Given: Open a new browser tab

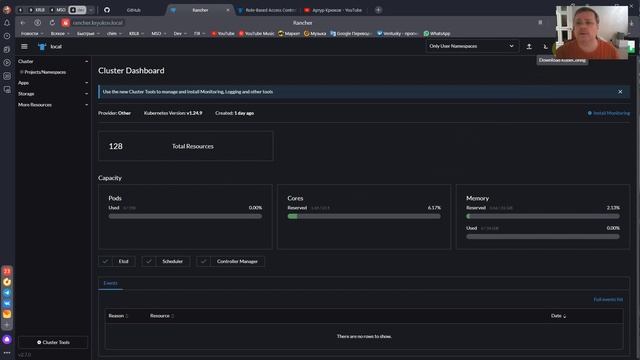Looking at the screenshot, I should pos(378,10).
